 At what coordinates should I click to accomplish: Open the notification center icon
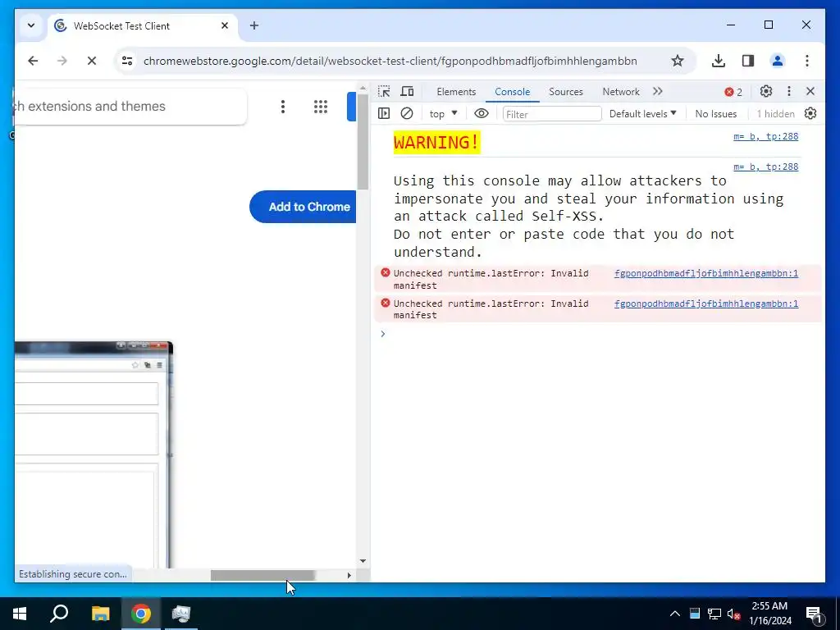pyautogui.click(x=815, y=614)
